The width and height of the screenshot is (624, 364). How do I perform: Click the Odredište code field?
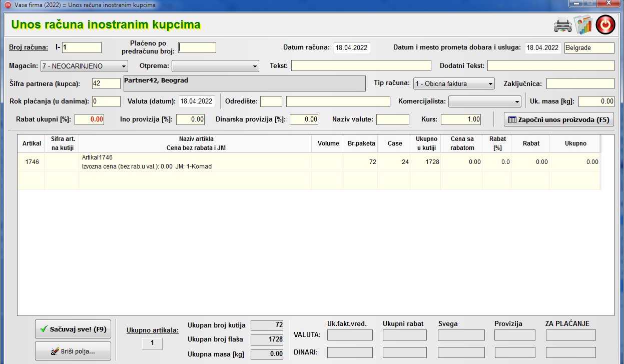coord(271,101)
